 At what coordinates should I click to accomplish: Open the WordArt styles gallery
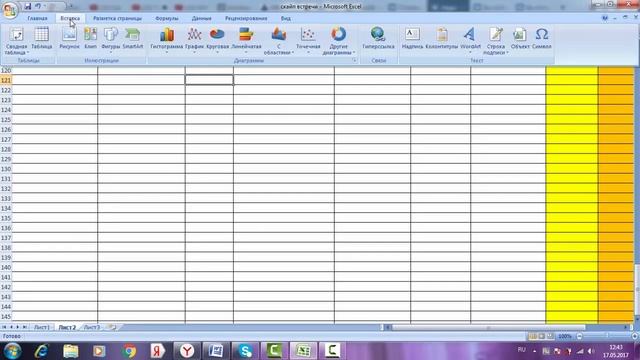point(470,40)
